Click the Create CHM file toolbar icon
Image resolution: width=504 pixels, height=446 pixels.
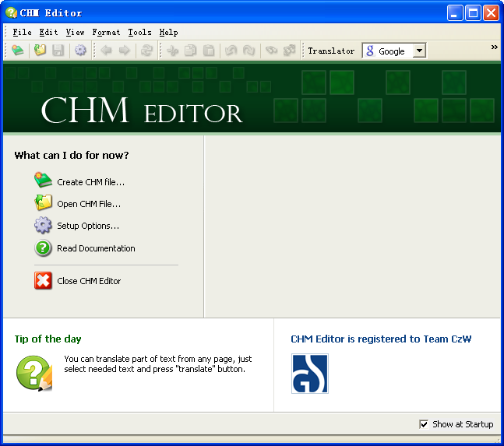17,51
